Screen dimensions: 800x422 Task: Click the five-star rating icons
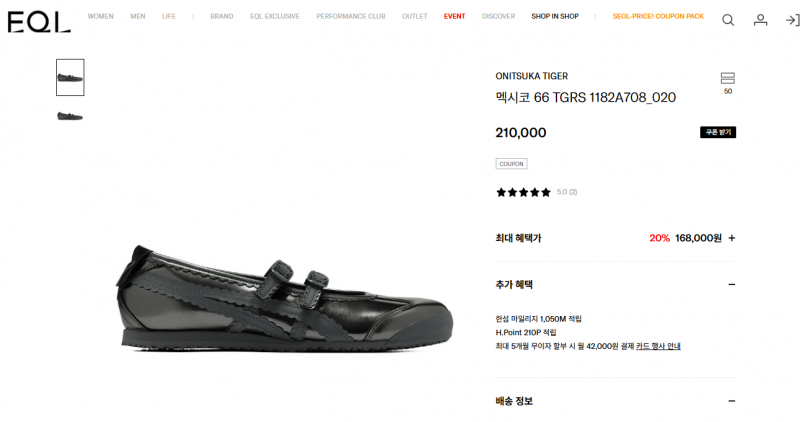coord(523,192)
